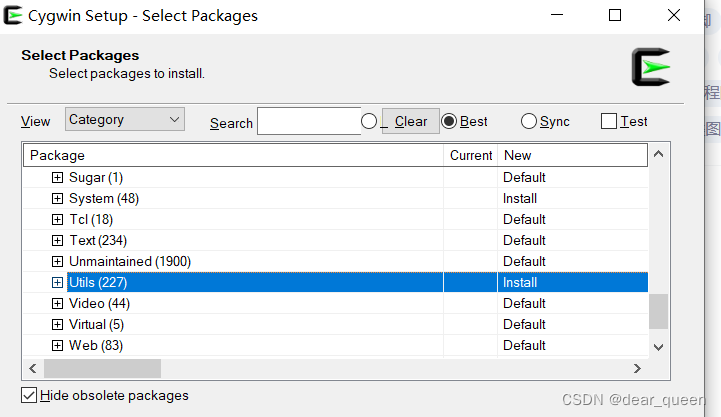Expand the Sugar category plus icon
721x417 pixels.
pyautogui.click(x=57, y=178)
